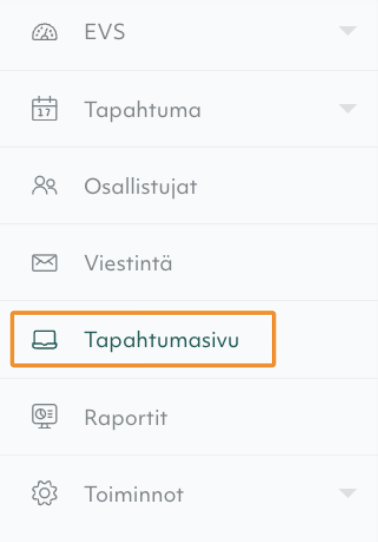Expand the Tapahtuma dropdown arrow
Screen dimensions: 378x542
click(x=347, y=108)
